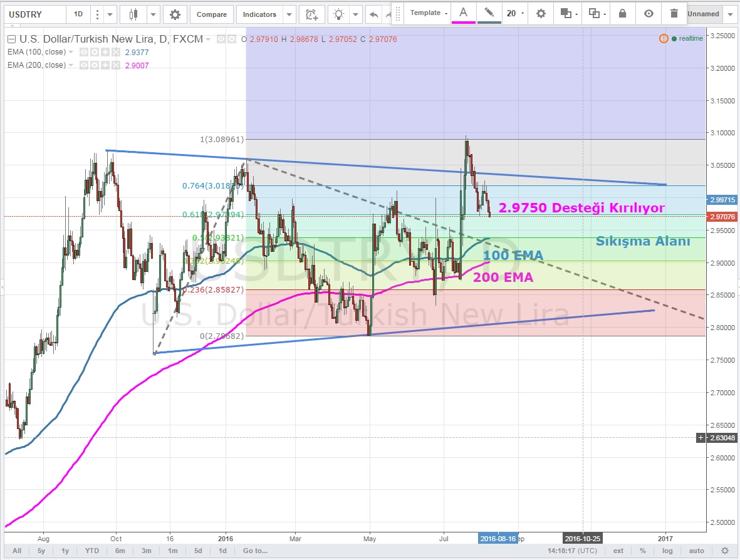
Task: Delete the selected drawing with trash icon
Action: coord(674,13)
